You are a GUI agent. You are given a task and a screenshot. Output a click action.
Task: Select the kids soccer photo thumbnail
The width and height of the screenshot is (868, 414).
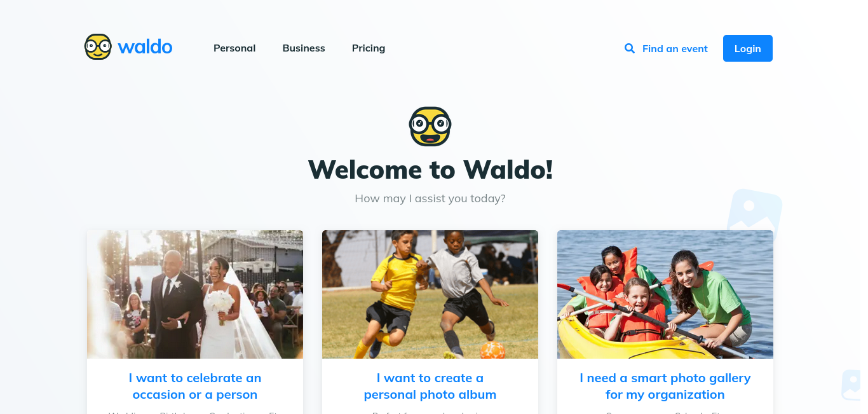(430, 294)
